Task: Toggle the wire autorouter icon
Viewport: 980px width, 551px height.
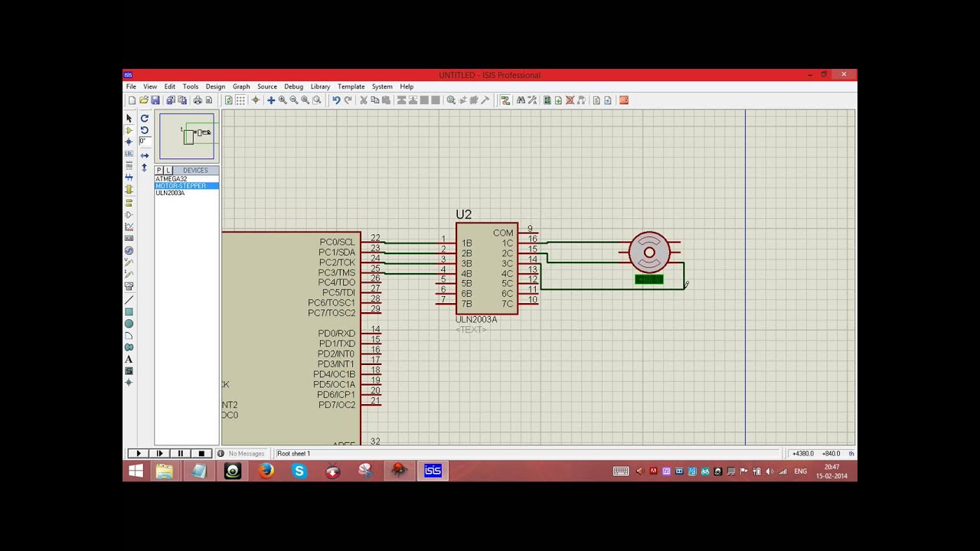Action: click(x=505, y=100)
